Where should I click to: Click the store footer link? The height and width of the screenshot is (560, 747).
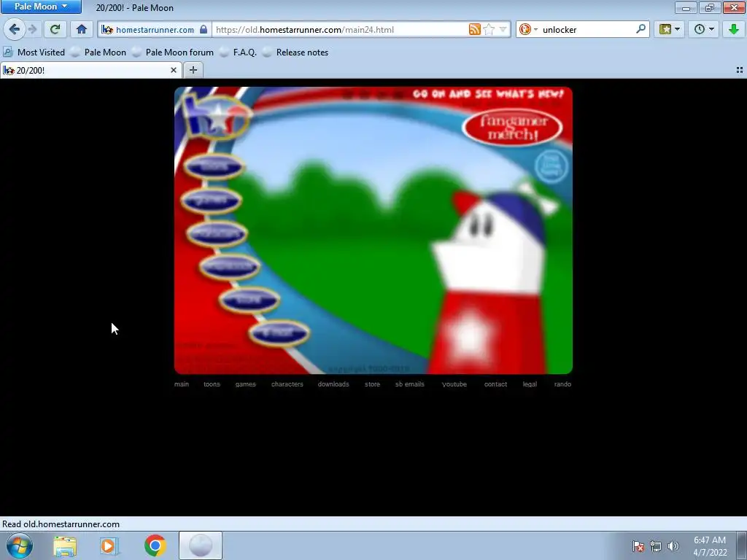[373, 384]
